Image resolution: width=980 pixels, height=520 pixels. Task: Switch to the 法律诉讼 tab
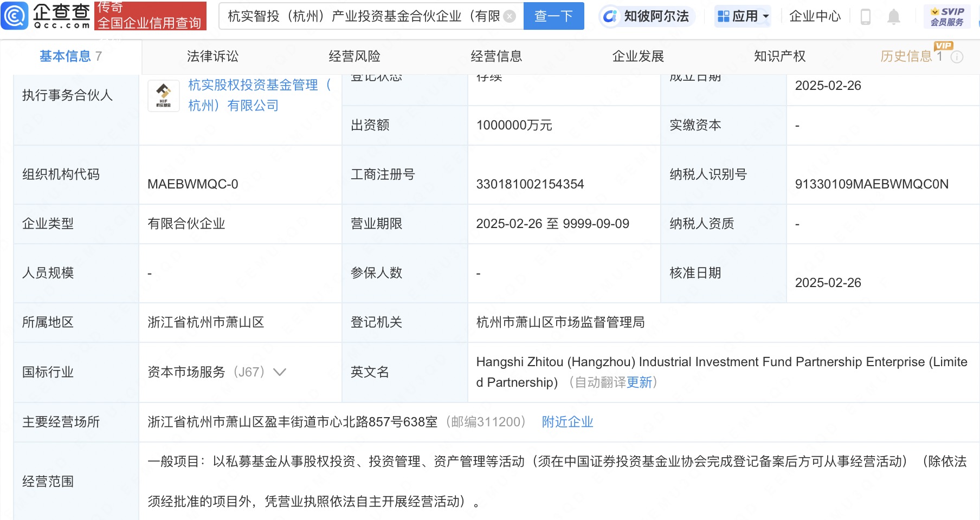212,56
